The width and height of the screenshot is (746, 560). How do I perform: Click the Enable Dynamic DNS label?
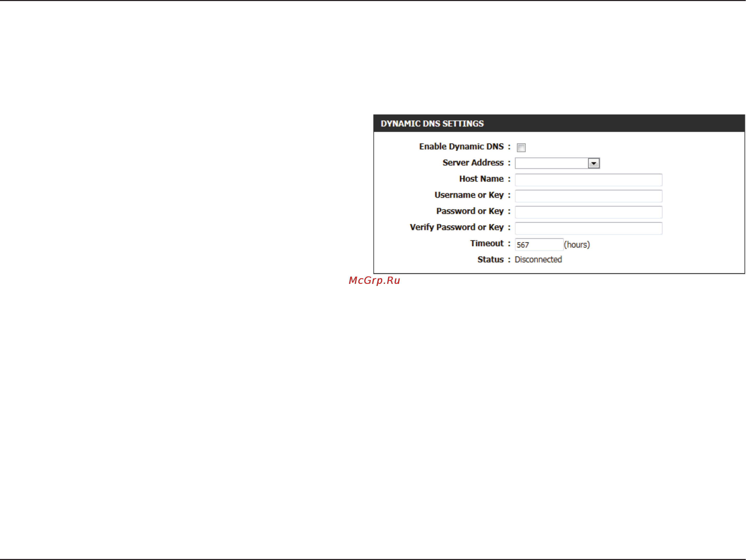coord(461,147)
